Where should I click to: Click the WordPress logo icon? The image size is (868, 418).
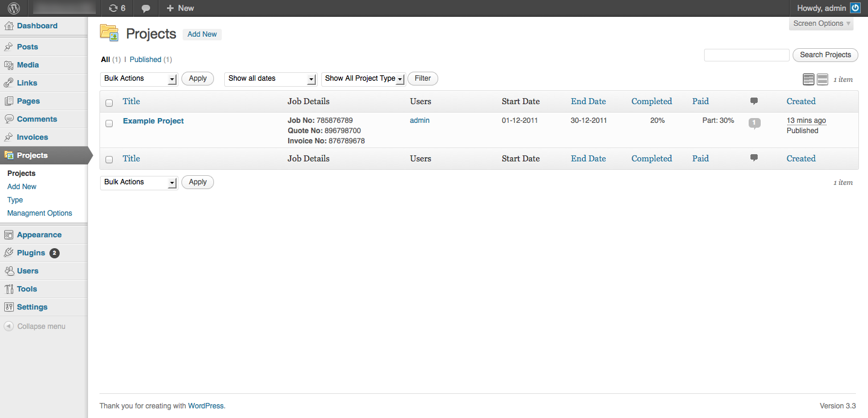coord(14,8)
